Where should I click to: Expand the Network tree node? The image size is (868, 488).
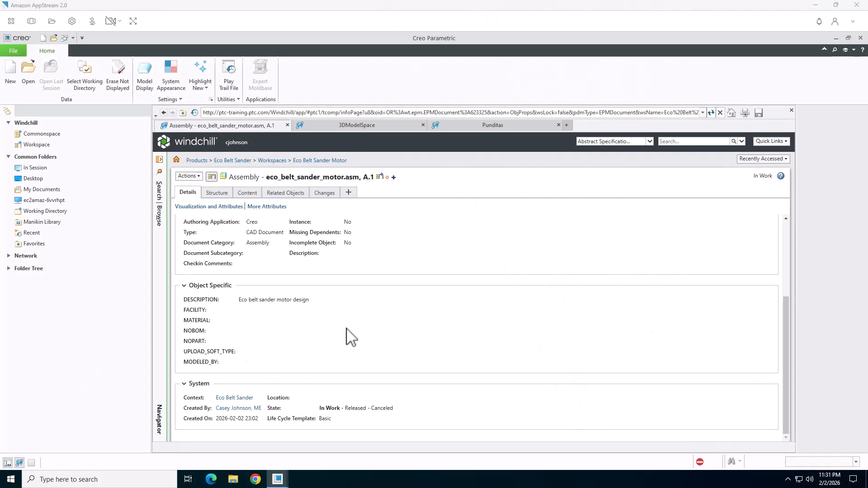click(x=9, y=256)
